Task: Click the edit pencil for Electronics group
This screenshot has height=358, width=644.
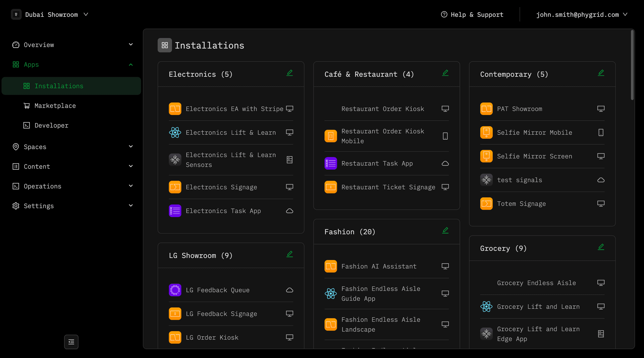Action: coord(289,73)
